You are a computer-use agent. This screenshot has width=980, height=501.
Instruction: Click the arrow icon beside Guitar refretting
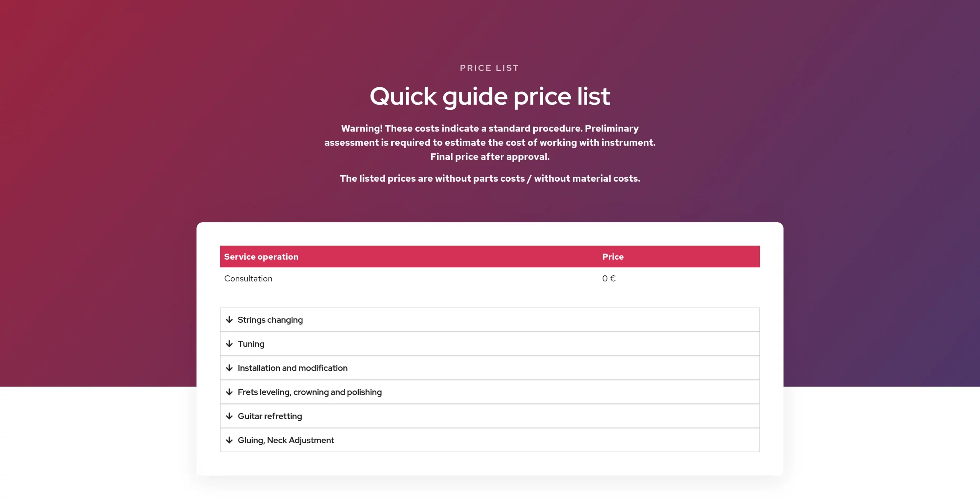tap(229, 416)
